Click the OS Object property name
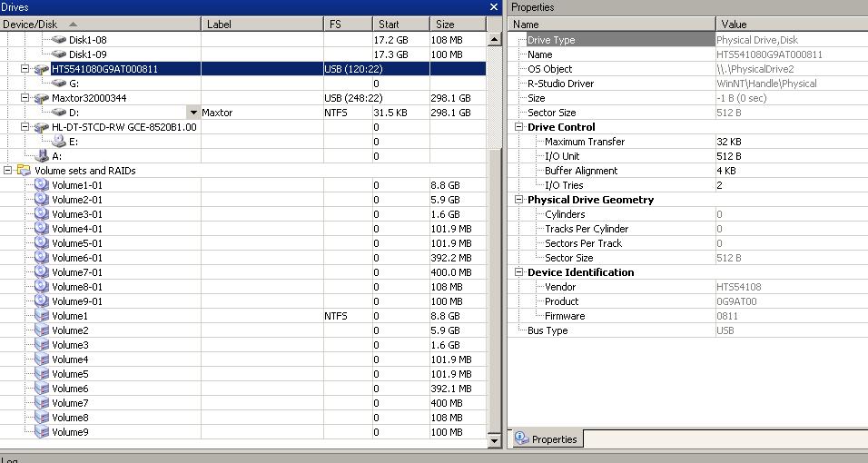This screenshot has width=868, height=463. tap(549, 69)
